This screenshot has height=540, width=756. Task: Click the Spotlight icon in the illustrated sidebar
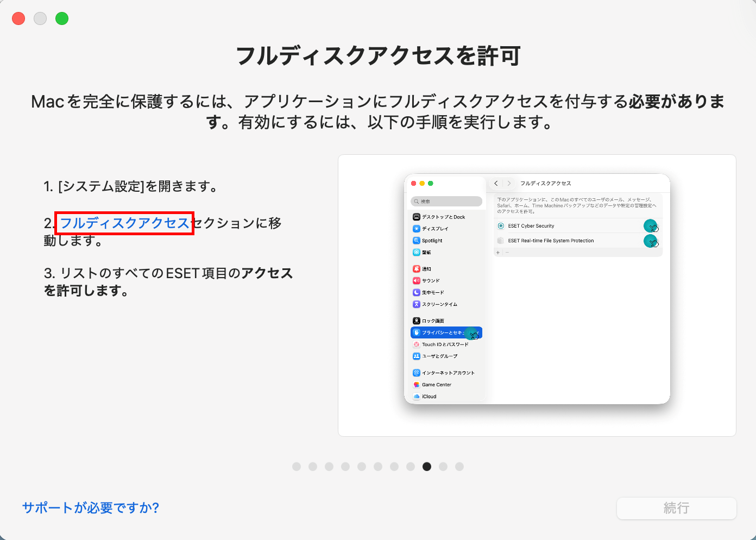tap(417, 240)
